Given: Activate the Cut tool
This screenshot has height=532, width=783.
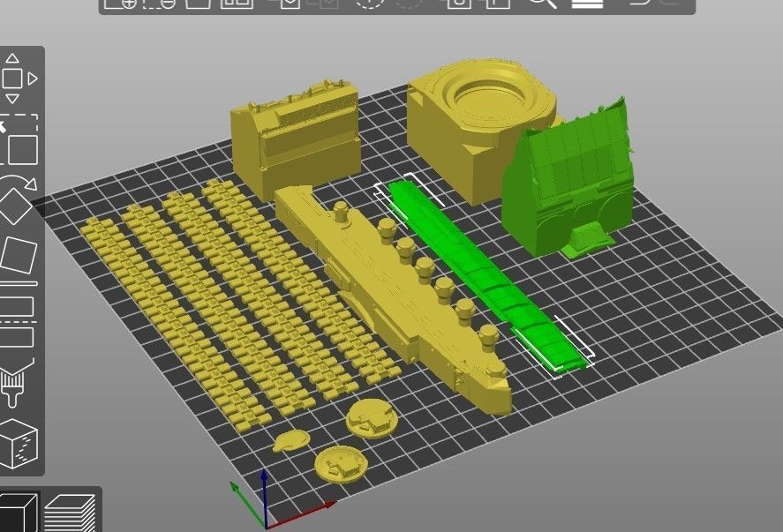Looking at the screenshot, I should pyautogui.click(x=18, y=322).
